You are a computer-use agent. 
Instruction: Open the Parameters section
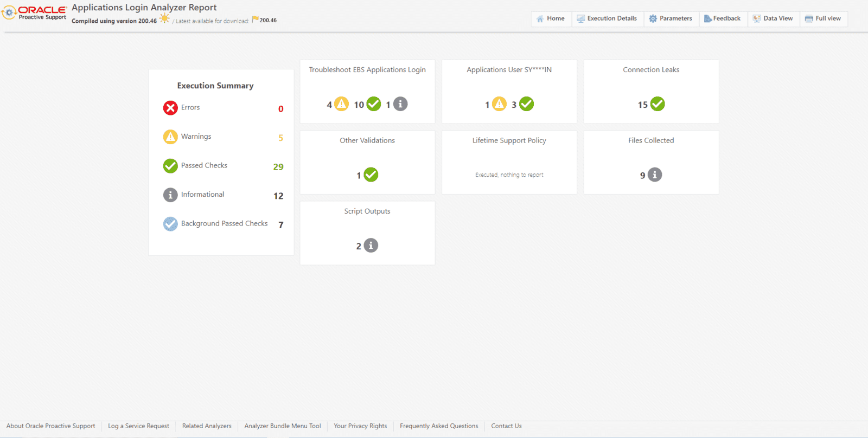pos(671,18)
